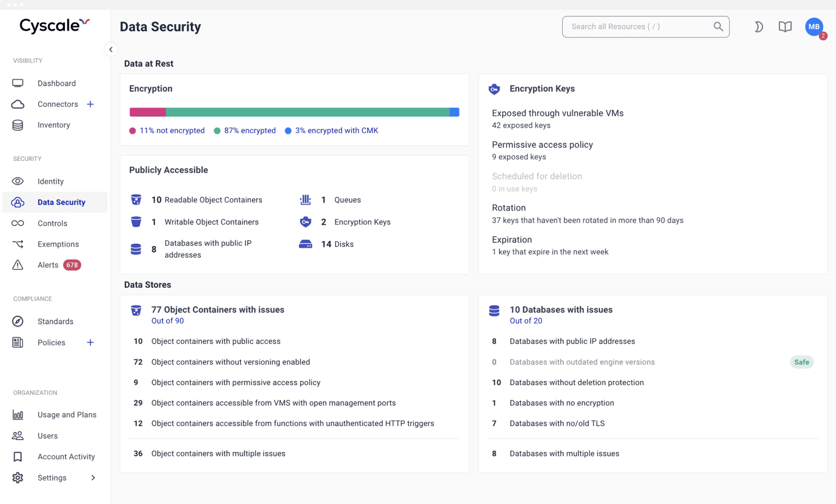The height and width of the screenshot is (504, 836).
Task: Open the documentation book icon
Action: [785, 27]
